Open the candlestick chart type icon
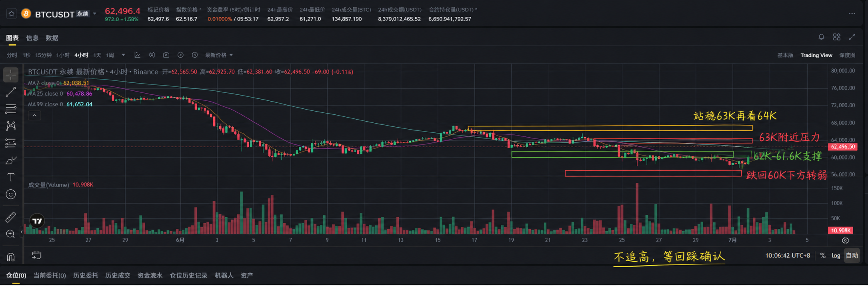The width and height of the screenshot is (868, 290). tap(152, 55)
